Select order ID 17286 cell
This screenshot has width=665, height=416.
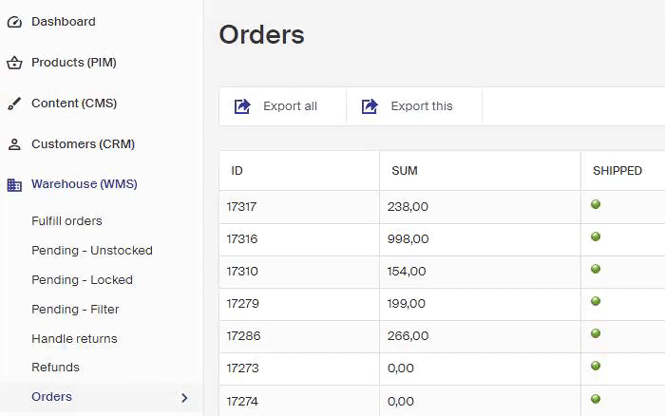click(x=244, y=336)
